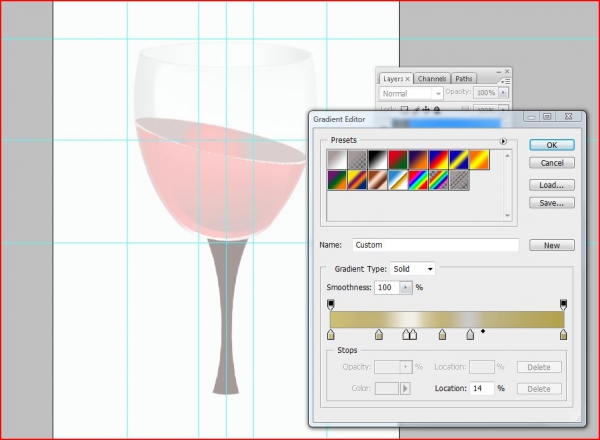This screenshot has width=600, height=440.
Task: Click the Save... button
Action: (x=552, y=203)
